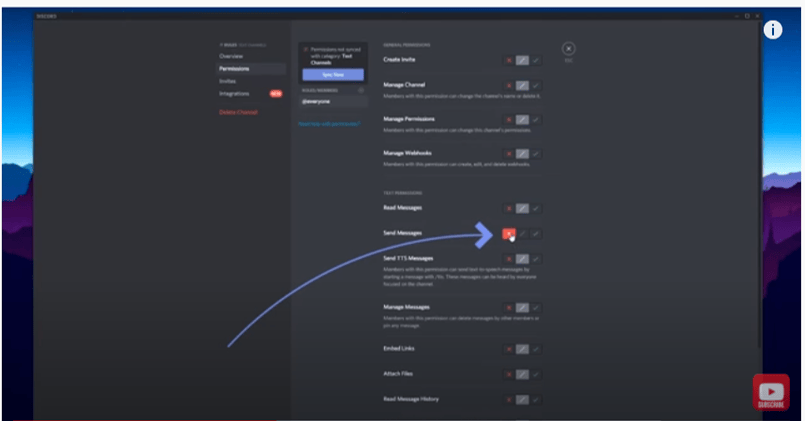Deny Embed Links with the red X
This screenshot has width=805, height=421.
(509, 349)
